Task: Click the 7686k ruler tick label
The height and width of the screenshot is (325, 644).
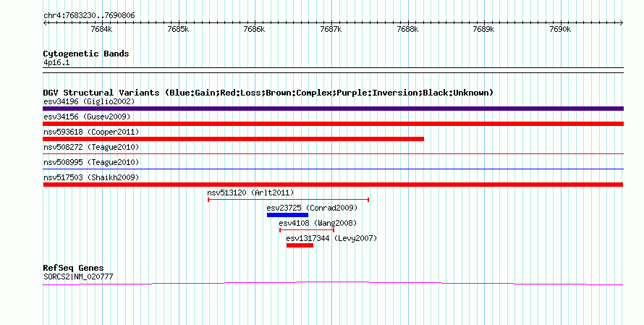Action: point(254,29)
